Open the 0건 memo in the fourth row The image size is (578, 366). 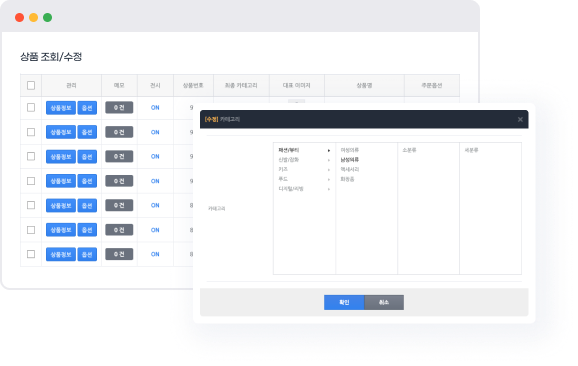pos(119,181)
